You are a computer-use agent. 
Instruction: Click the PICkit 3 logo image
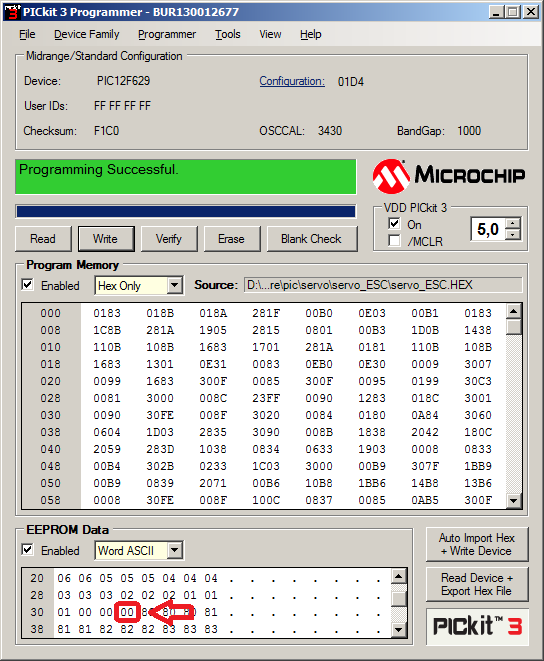click(477, 626)
